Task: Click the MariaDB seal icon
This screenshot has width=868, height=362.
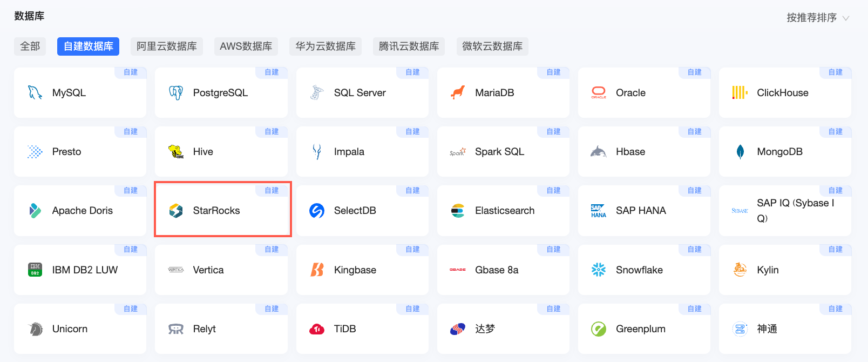Action: (x=458, y=92)
